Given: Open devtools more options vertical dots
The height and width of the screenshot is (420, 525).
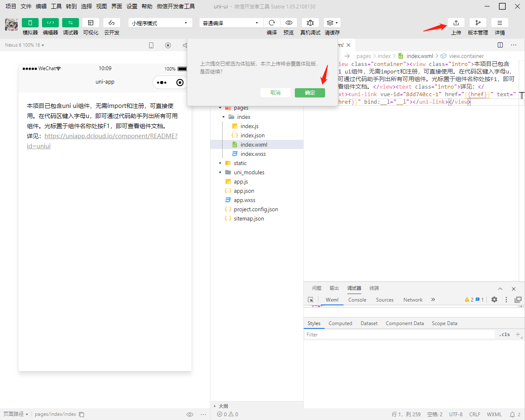Looking at the screenshot, I should (x=506, y=299).
